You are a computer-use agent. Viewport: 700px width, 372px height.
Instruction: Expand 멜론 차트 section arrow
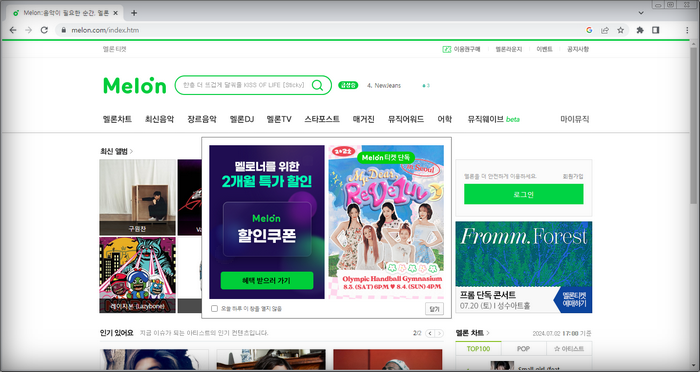coord(488,333)
